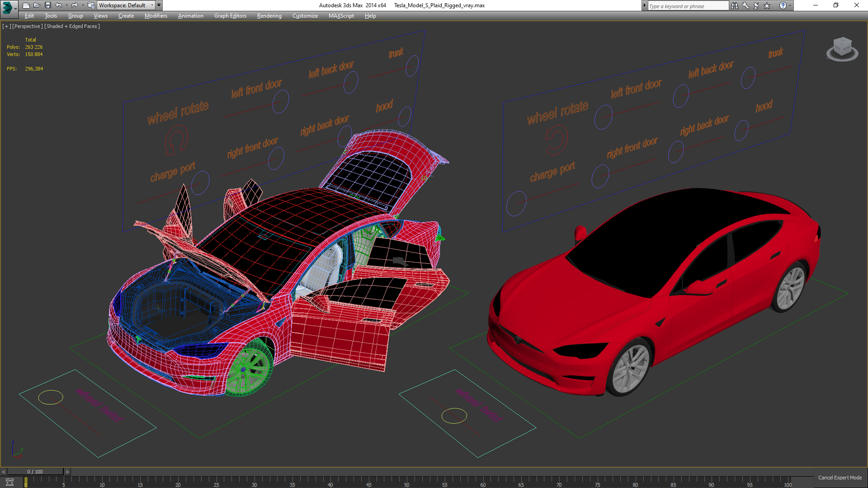
Task: Open the Workspace: Default dropdown
Action: pos(126,5)
